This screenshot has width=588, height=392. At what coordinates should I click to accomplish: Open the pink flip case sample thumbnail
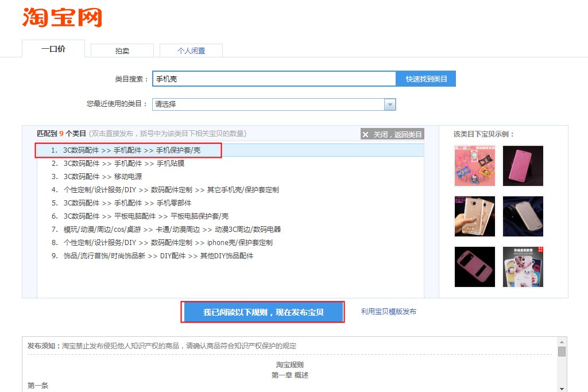click(523, 166)
